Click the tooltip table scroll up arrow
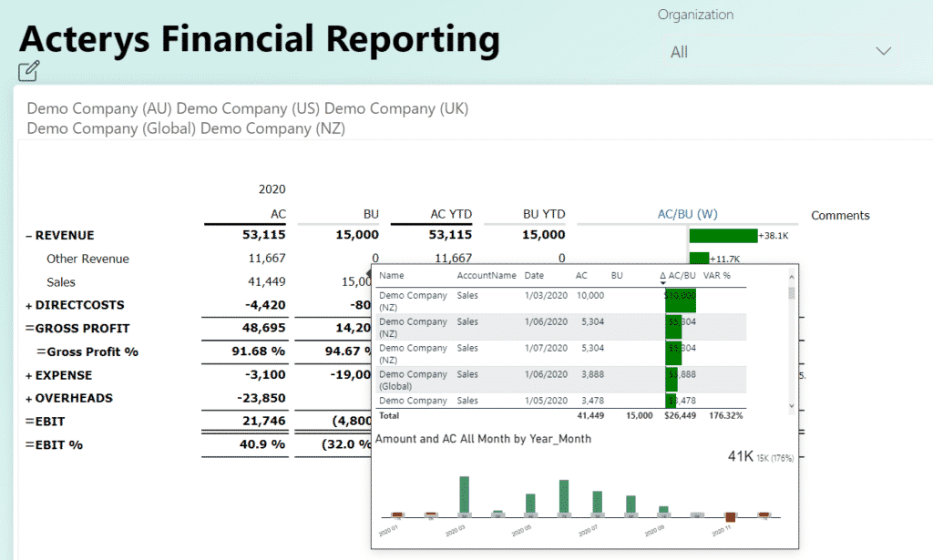933x560 pixels. coord(792,277)
